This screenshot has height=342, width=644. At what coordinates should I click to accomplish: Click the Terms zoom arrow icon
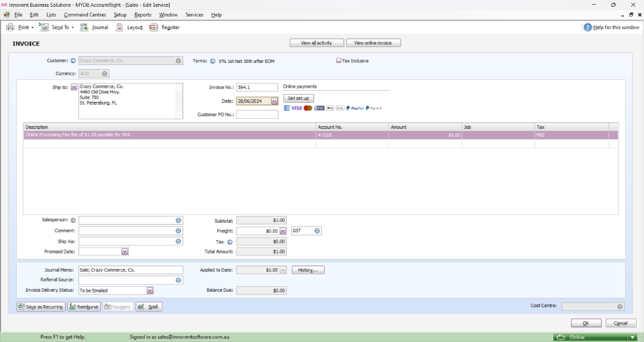point(213,61)
